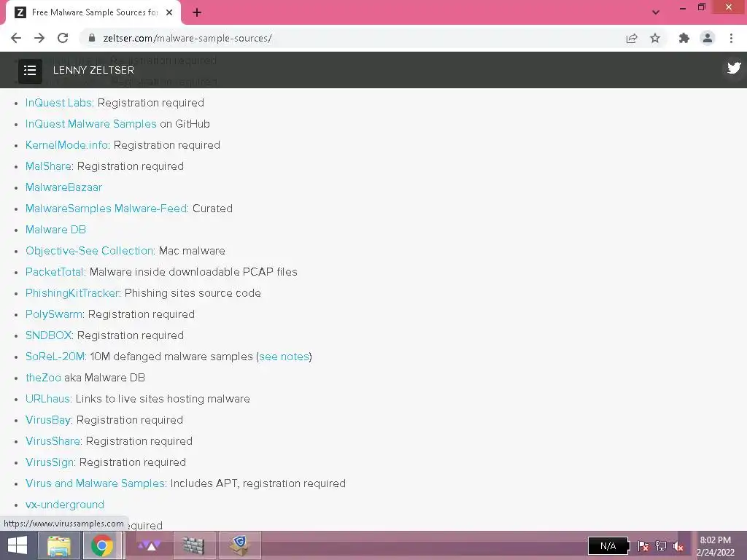Open KernelMode.info link

pyautogui.click(x=68, y=145)
